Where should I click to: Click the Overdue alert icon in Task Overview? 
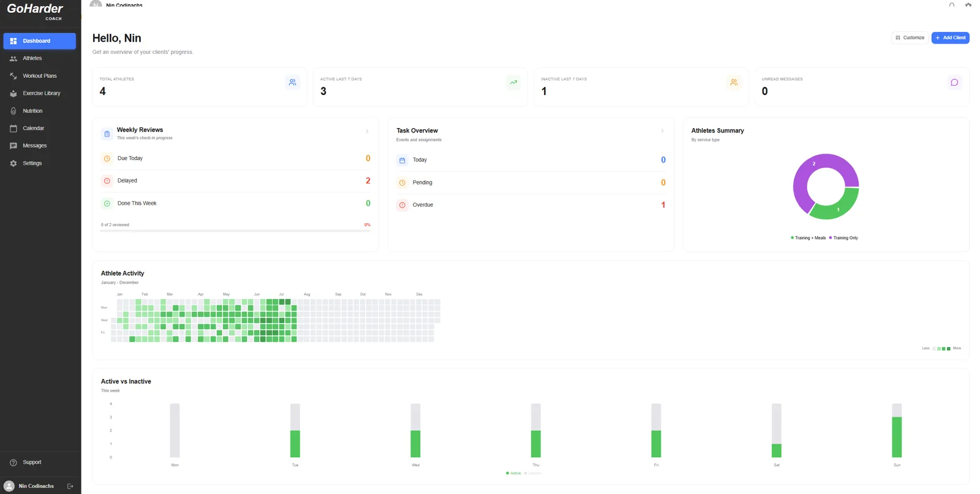pos(402,205)
